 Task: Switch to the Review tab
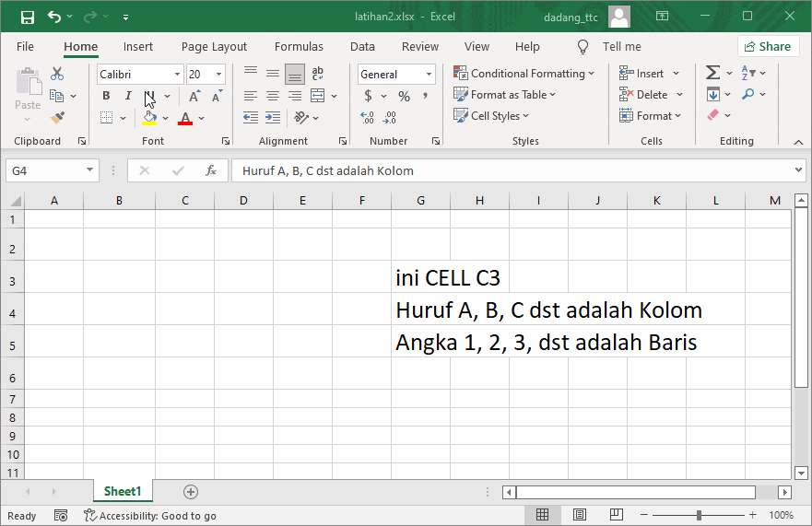click(x=420, y=47)
